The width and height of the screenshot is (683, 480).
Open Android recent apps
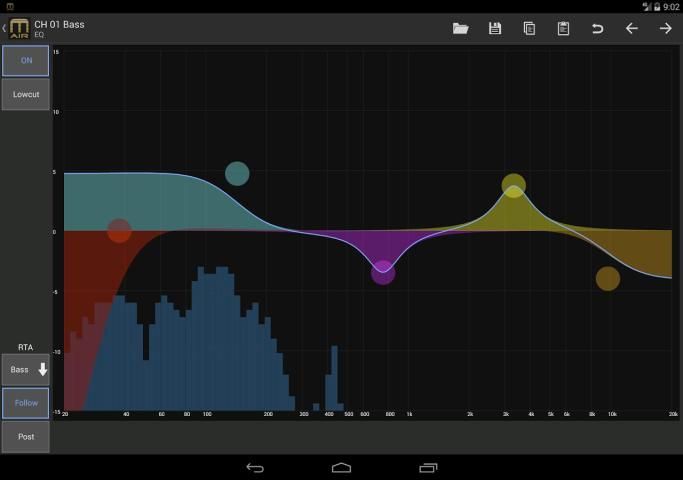click(x=428, y=467)
